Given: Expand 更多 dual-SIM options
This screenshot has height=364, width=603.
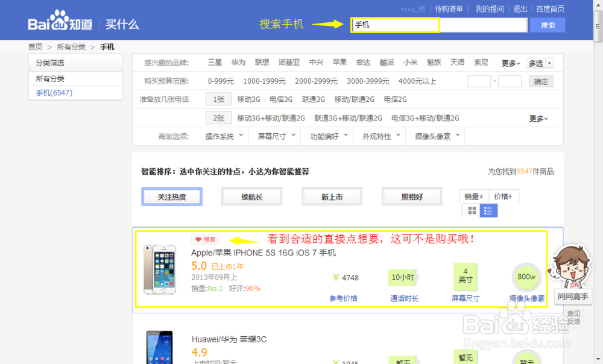Looking at the screenshot, I should (x=538, y=119).
